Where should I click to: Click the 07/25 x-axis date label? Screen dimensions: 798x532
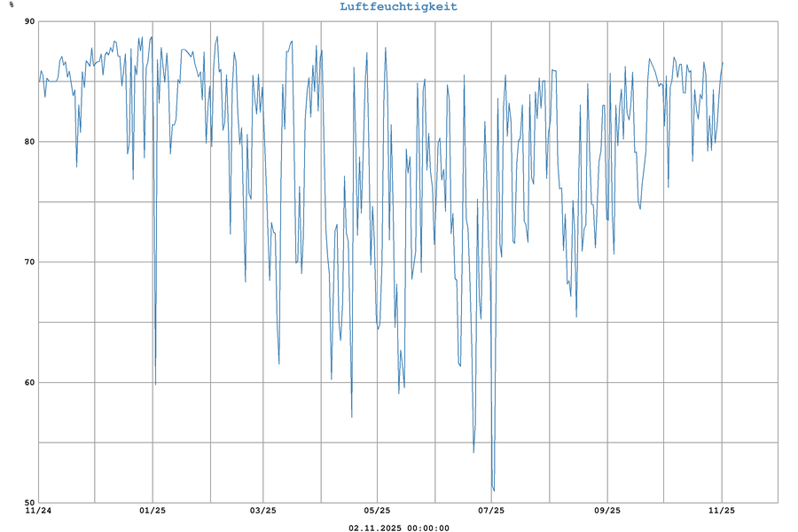click(491, 511)
